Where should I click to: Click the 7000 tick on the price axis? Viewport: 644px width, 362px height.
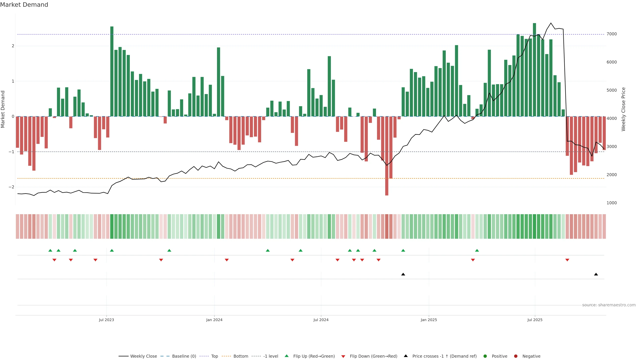[611, 34]
